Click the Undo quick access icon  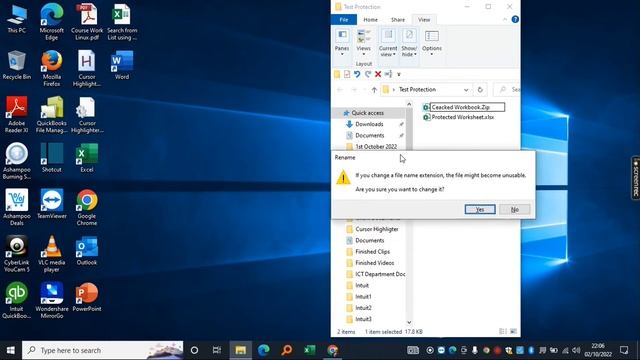[357, 74]
